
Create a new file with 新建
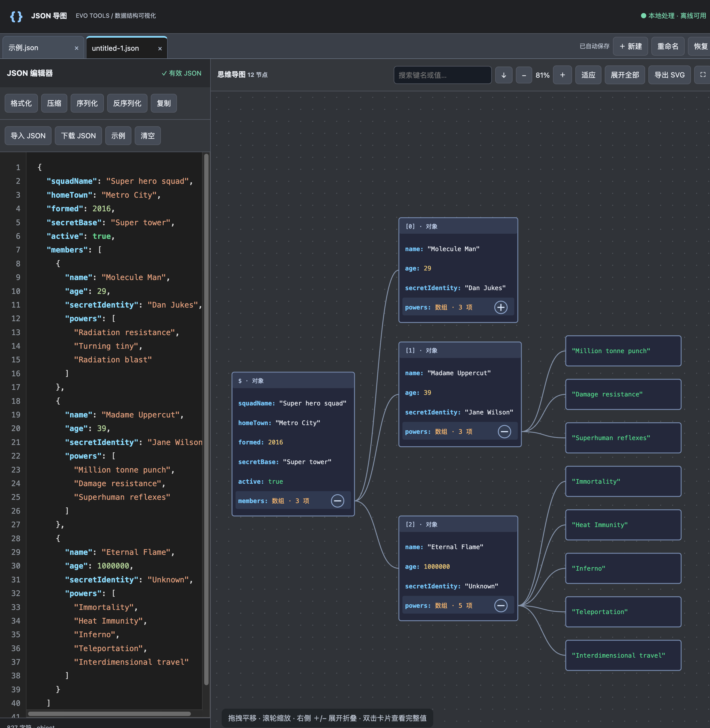click(630, 46)
